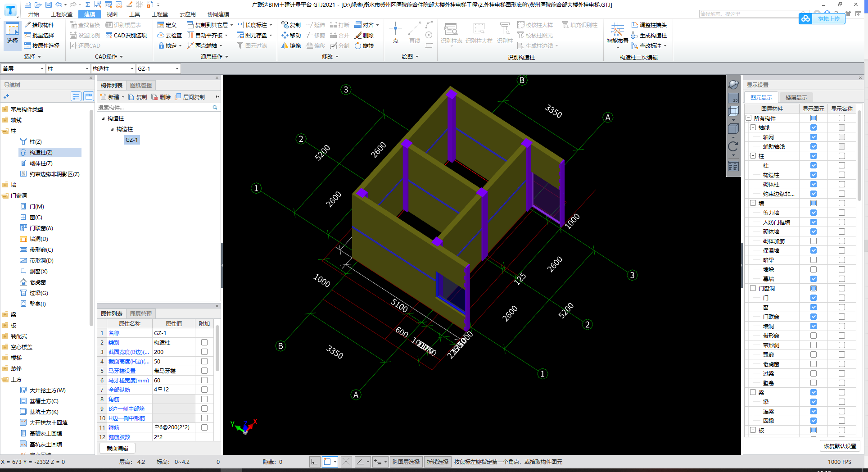
Task: Click the 智能布置 smart layout icon
Action: tap(617, 34)
